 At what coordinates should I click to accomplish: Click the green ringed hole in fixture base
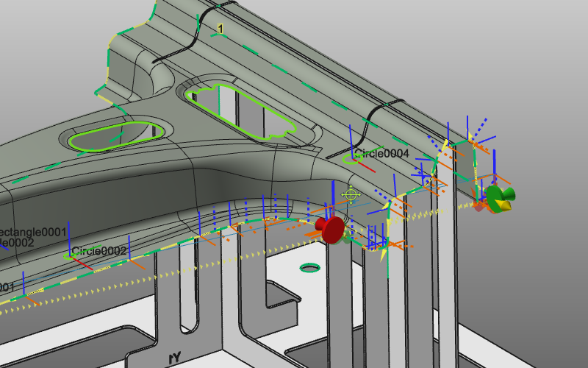(310, 268)
